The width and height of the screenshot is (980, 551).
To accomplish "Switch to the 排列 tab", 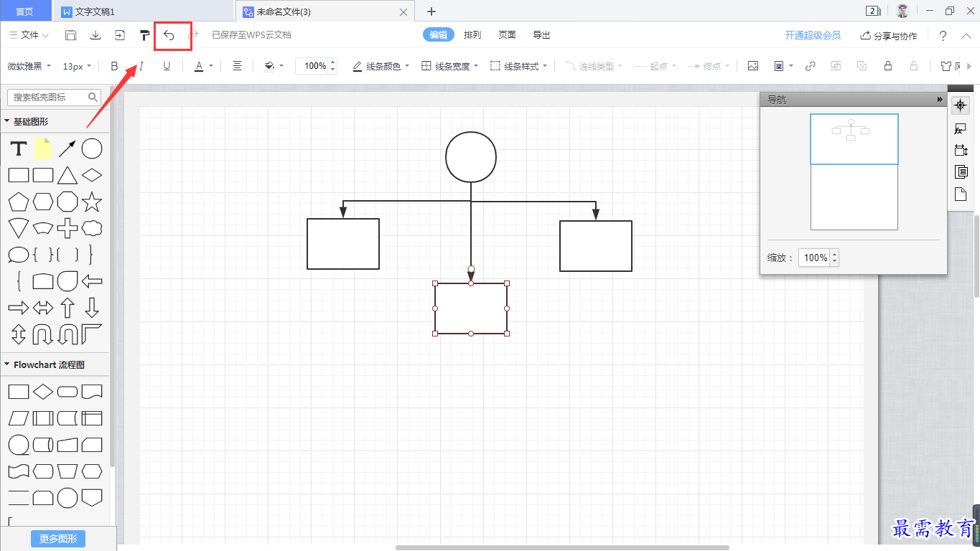I will (472, 35).
